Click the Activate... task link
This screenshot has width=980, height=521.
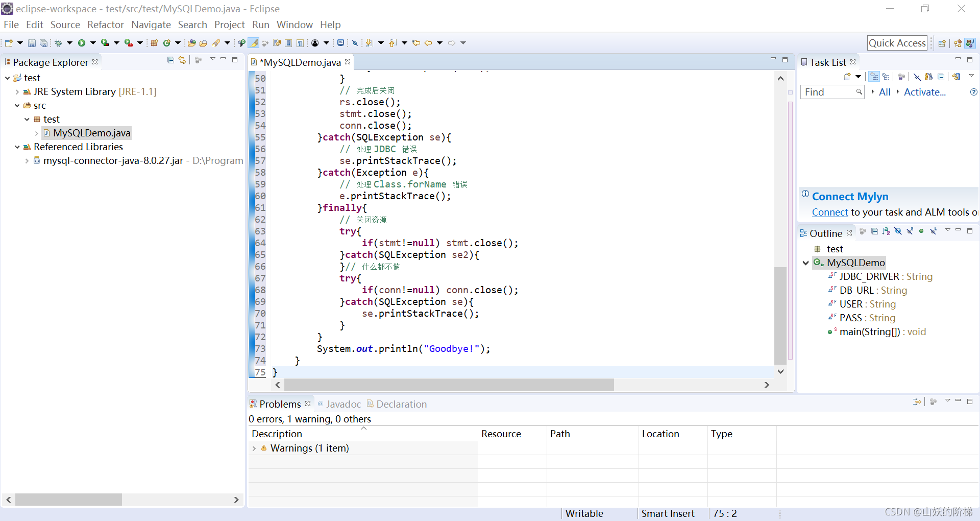924,92
